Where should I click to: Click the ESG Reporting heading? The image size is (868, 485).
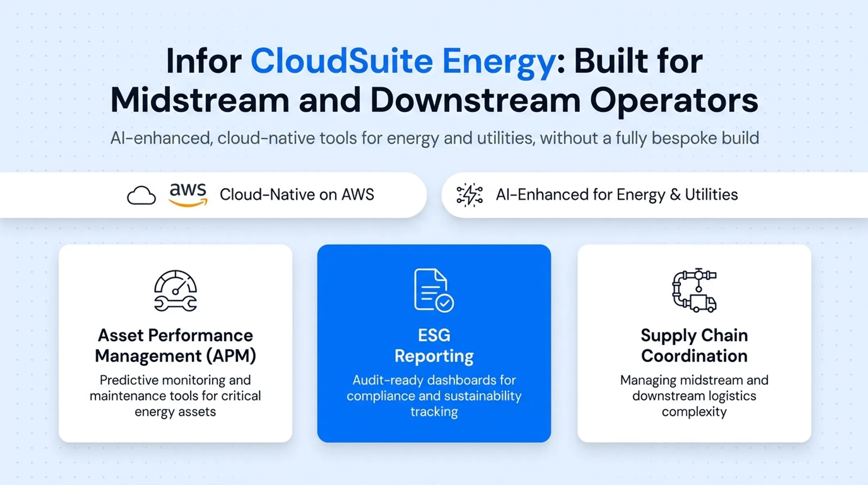click(434, 345)
